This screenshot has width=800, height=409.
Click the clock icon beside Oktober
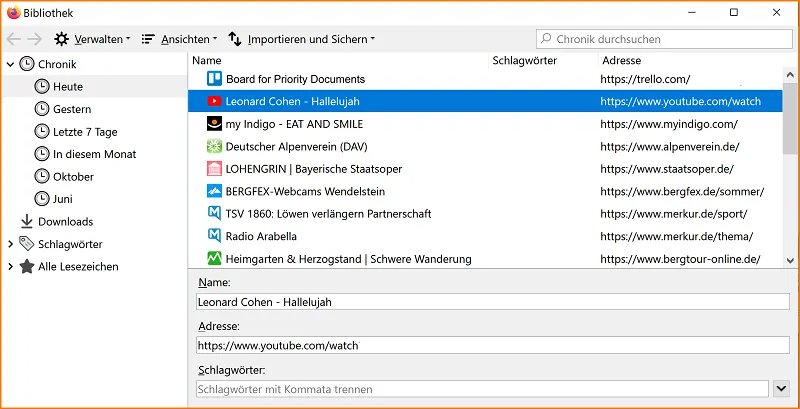coord(42,176)
